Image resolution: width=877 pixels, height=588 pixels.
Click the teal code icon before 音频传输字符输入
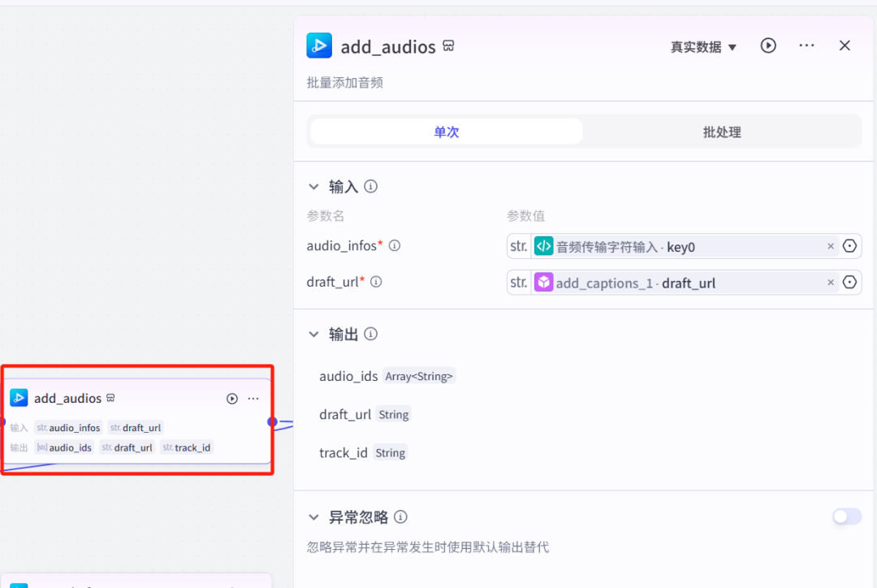(543, 246)
